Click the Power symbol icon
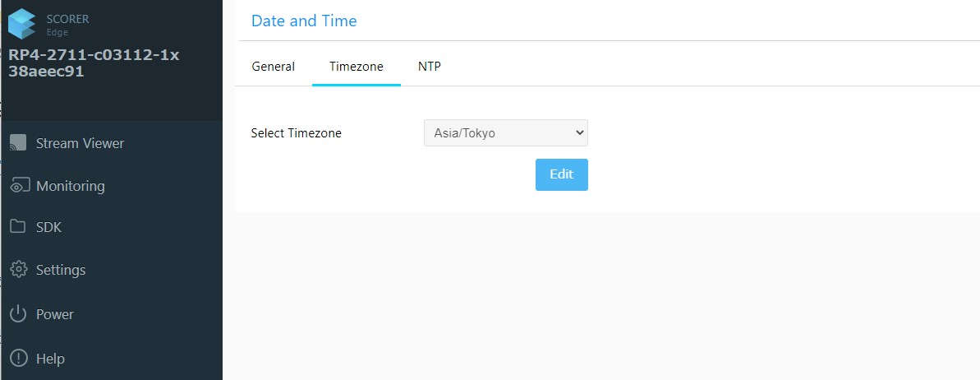The image size is (980, 380). (18, 314)
